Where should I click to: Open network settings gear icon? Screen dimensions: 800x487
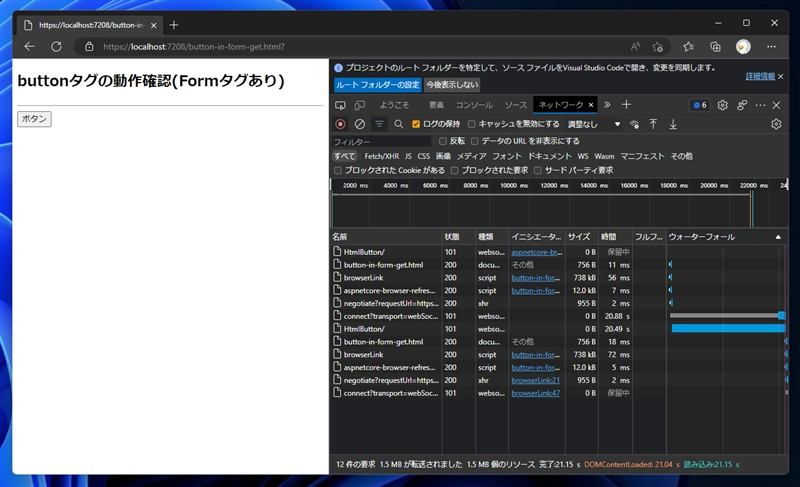tap(776, 124)
